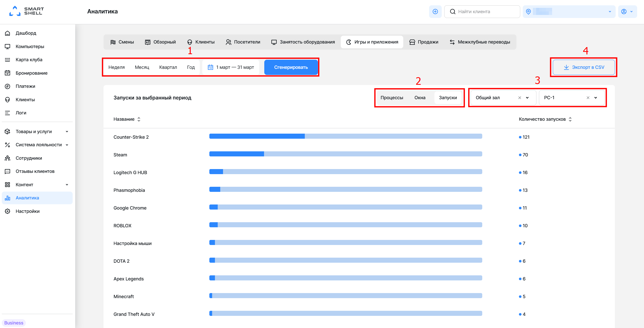Click the Настройки gear icon
Image resolution: width=644 pixels, height=328 pixels.
[x=8, y=211]
